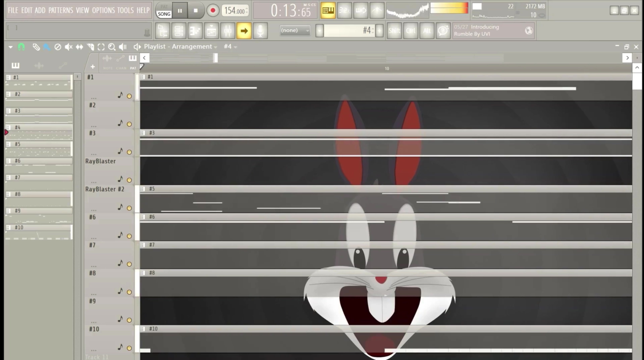Select the Delete tool
This screenshot has width=644, height=360.
58,47
